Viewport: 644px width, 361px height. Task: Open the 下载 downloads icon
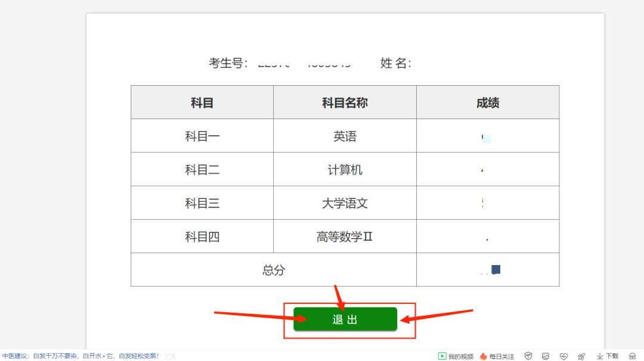(608, 356)
